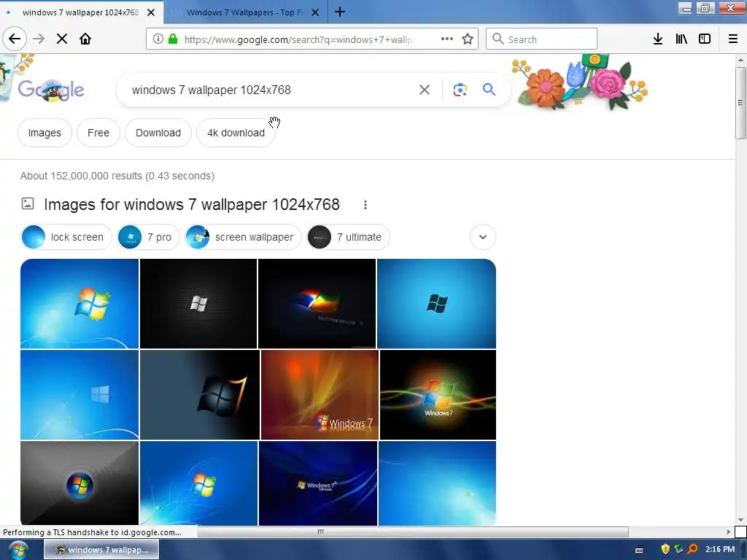Open more options for Images section
This screenshot has height=560, width=747.
point(365,205)
